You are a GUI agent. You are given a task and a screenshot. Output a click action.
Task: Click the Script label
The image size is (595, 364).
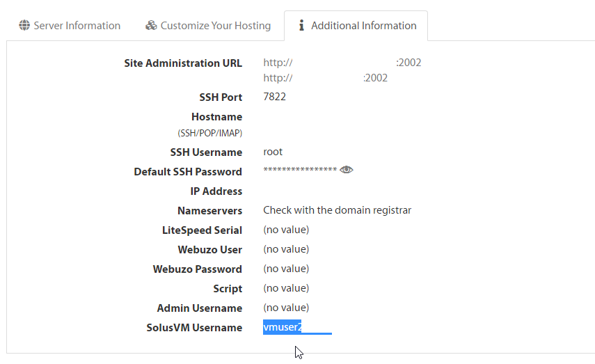tap(228, 289)
